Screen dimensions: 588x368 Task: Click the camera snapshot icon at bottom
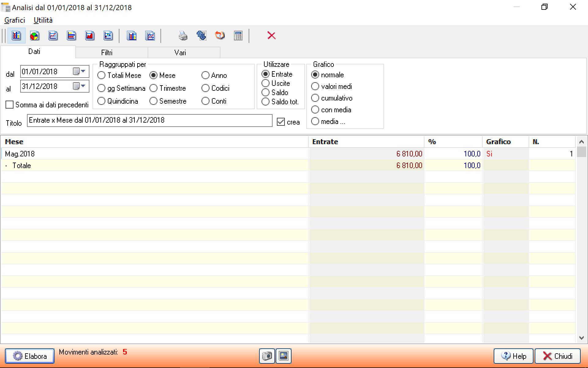(x=267, y=356)
